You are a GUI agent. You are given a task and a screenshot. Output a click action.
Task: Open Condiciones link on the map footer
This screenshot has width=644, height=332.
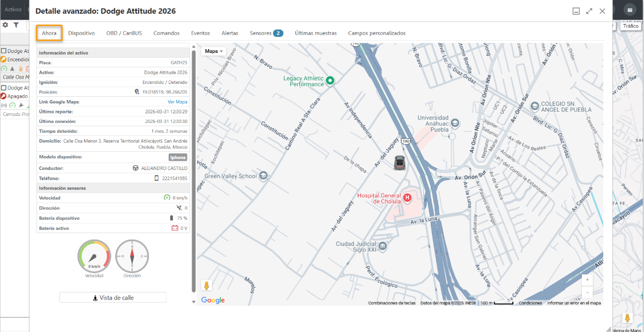[531, 303]
